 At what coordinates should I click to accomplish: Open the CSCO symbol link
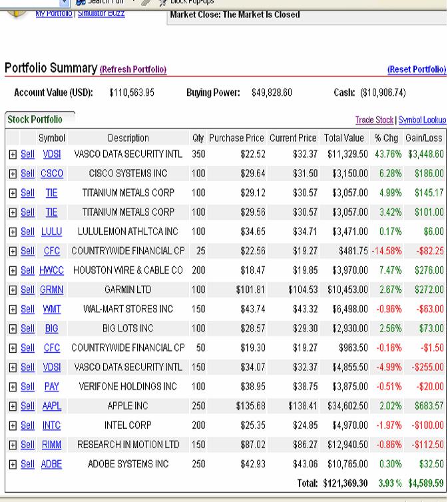51,174
